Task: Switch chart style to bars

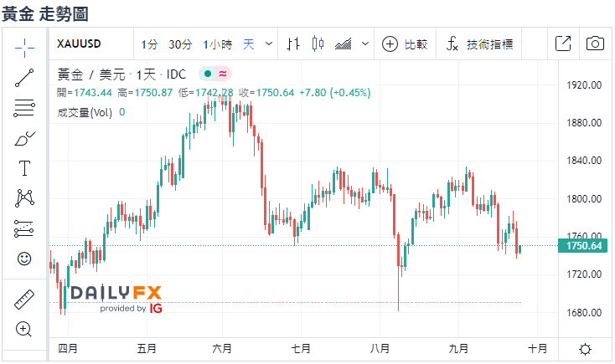Action: (x=293, y=44)
